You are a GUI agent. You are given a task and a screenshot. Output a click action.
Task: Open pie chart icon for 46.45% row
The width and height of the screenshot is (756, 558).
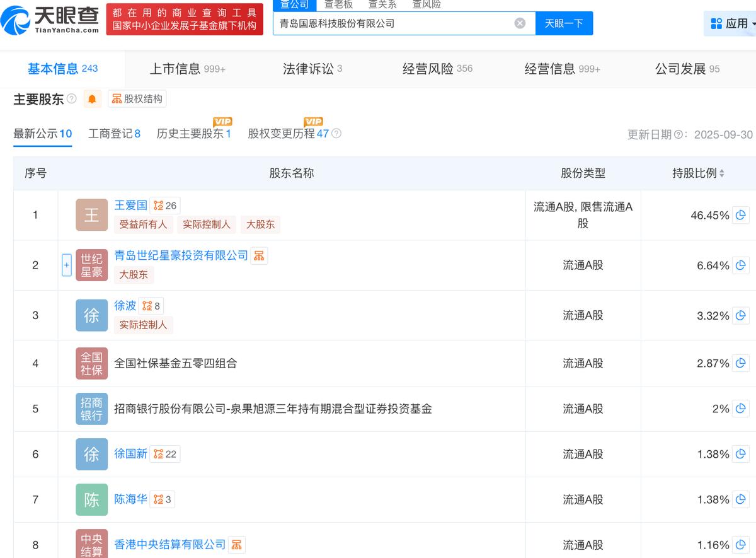[741, 215]
